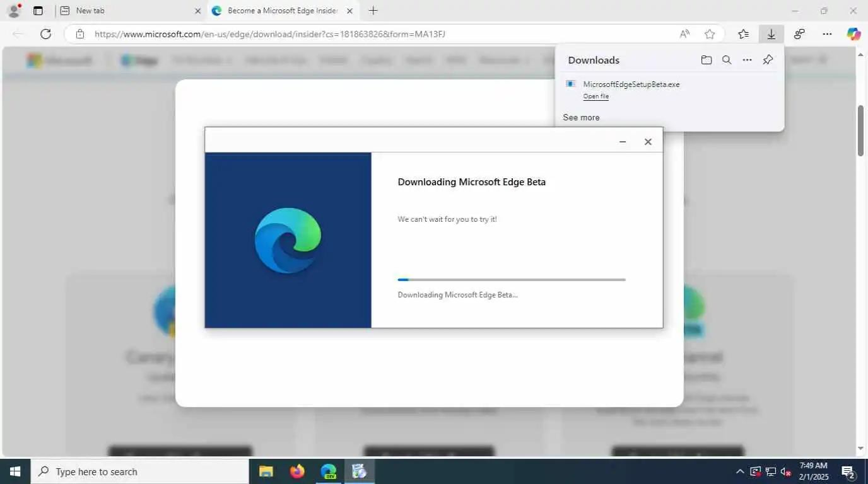Click See more in Downloads panel

[581, 117]
